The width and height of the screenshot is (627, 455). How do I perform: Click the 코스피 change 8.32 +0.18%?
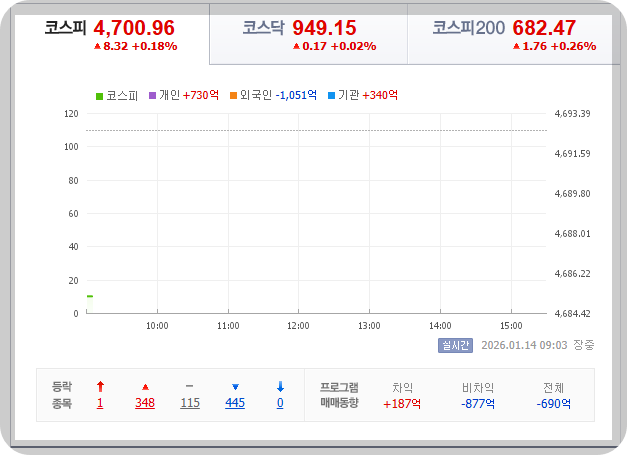(136, 46)
